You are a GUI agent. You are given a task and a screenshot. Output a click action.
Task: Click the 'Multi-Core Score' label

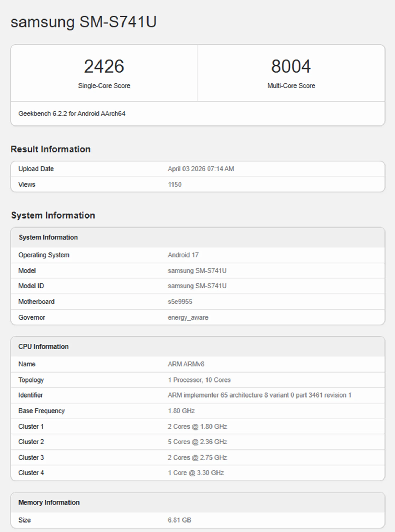click(291, 86)
